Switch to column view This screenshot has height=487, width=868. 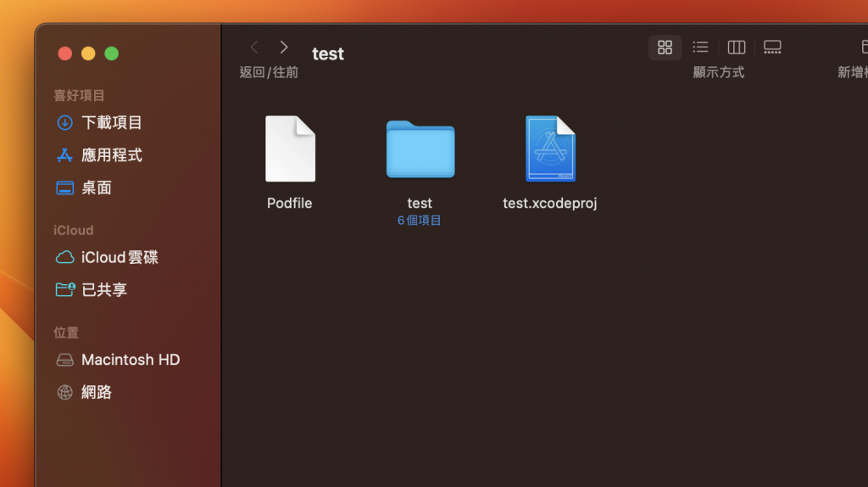click(x=737, y=48)
